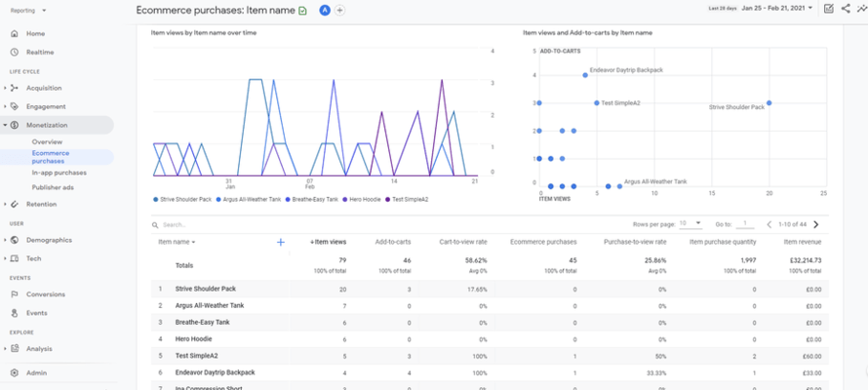This screenshot has height=390, width=868.
Task: Click the add comparison plus icon
Action: (339, 10)
